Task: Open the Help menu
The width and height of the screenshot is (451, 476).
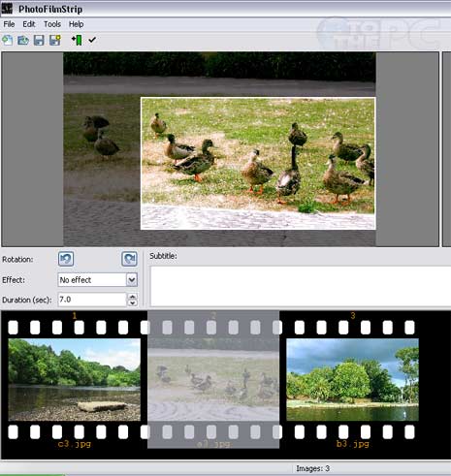Action: coord(77,24)
